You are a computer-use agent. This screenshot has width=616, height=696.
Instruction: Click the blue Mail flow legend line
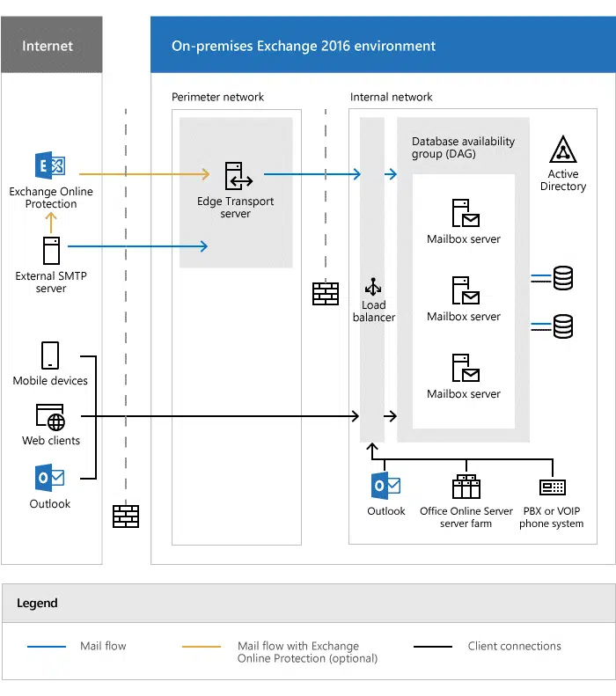point(47,647)
